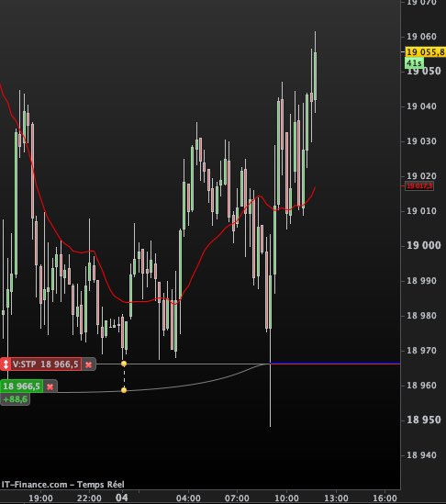This screenshot has width=446, height=504.
Task: Click the 13:00 time axis label
Action: (x=336, y=498)
